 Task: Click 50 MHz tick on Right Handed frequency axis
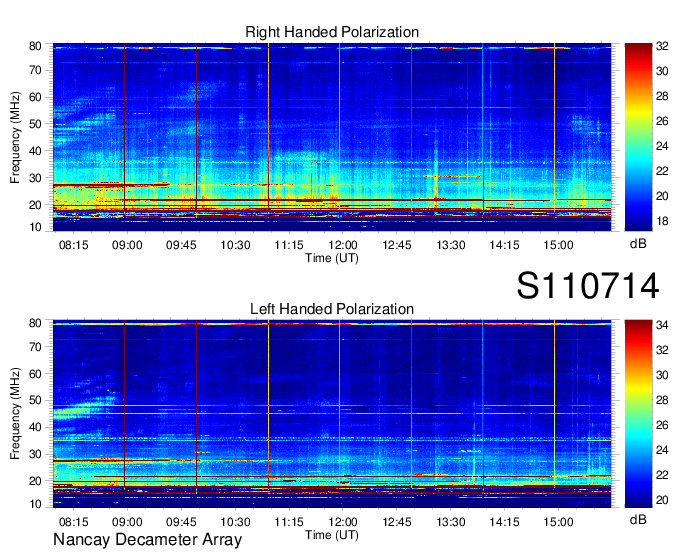tap(36, 124)
